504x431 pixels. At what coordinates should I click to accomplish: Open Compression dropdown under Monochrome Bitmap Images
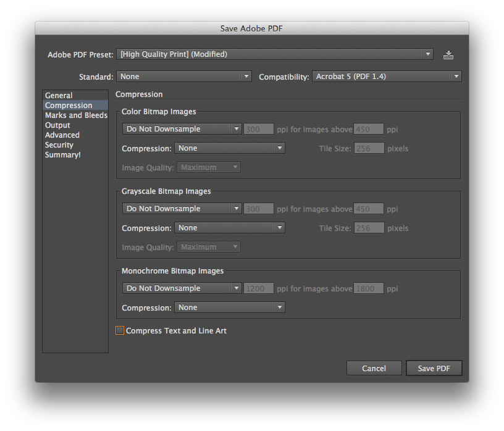click(229, 307)
